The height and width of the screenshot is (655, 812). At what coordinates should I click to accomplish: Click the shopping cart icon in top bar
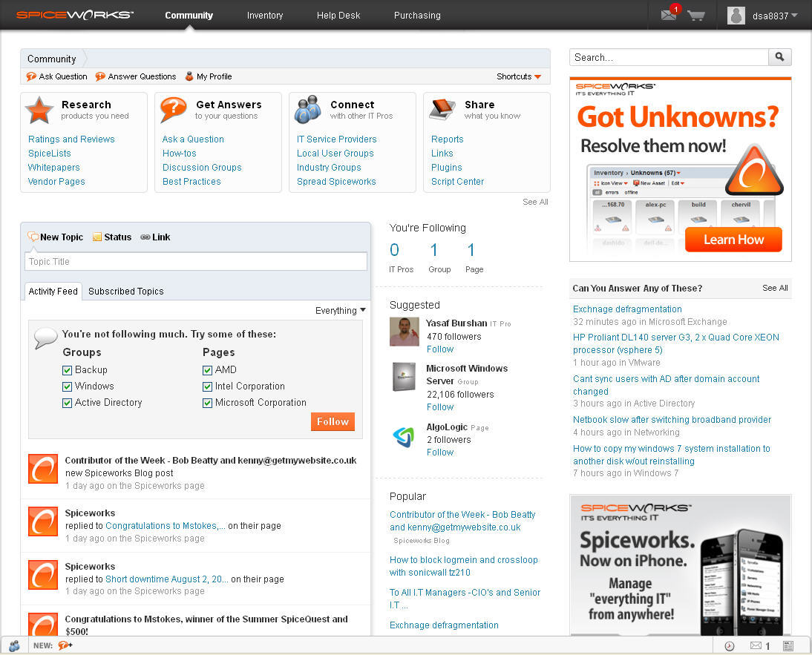(696, 16)
